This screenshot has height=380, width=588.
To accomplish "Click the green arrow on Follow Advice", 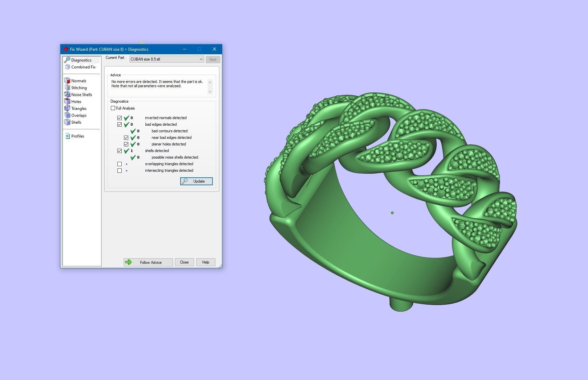I will coord(129,262).
